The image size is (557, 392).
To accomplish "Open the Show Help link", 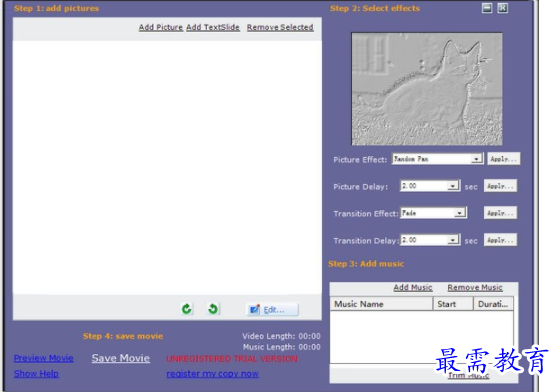I will tap(36, 374).
